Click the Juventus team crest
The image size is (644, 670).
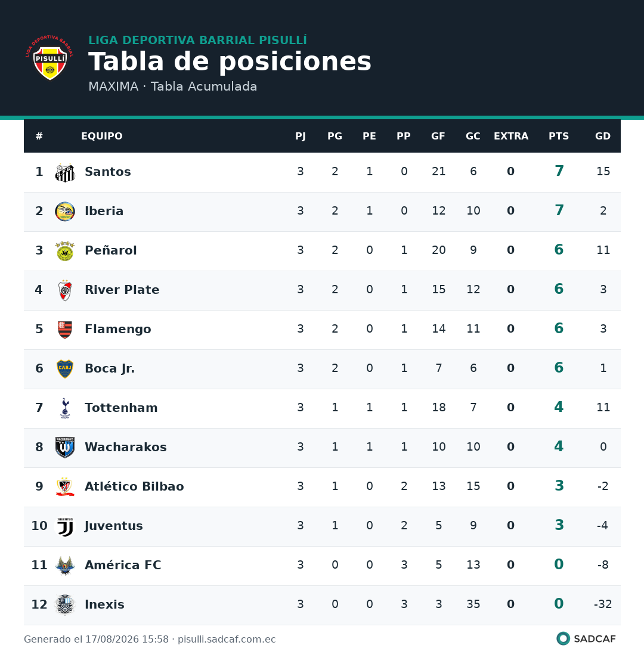pos(65,526)
